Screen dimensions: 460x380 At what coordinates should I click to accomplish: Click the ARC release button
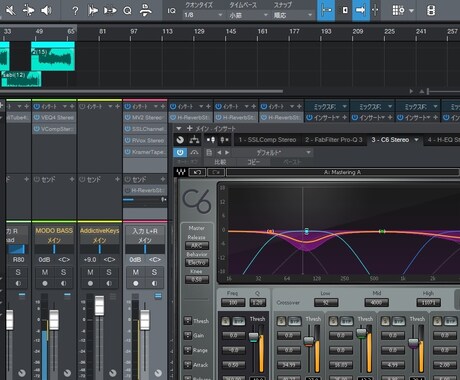197,246
